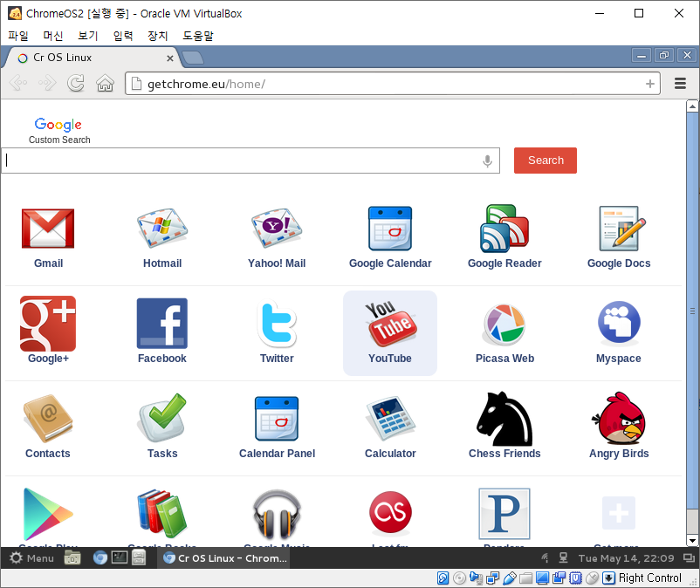This screenshot has width=700, height=588.
Task: Click the getchrome.eu address bar
Action: (x=393, y=84)
